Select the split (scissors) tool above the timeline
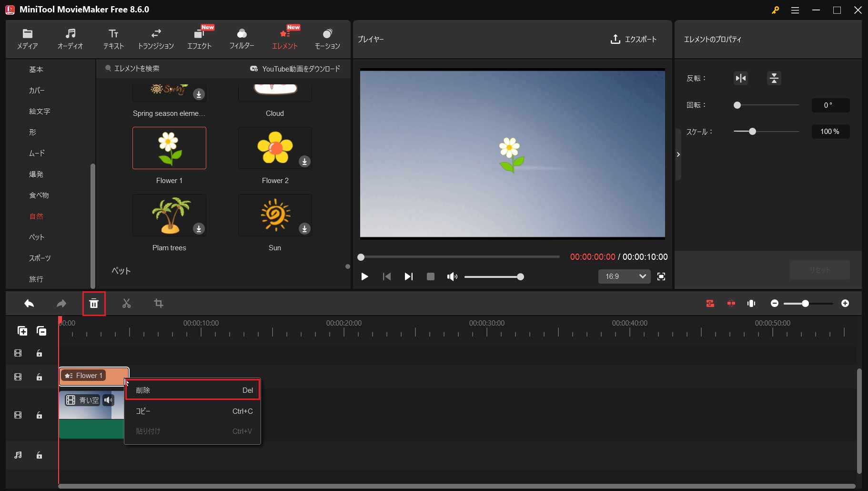Screen dimensions: 868x491 126,304
